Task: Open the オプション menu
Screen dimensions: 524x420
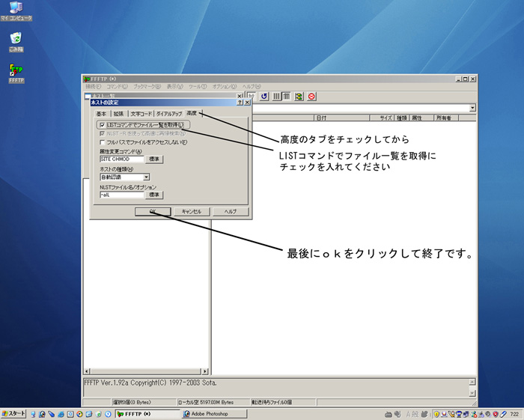Action: (x=225, y=87)
